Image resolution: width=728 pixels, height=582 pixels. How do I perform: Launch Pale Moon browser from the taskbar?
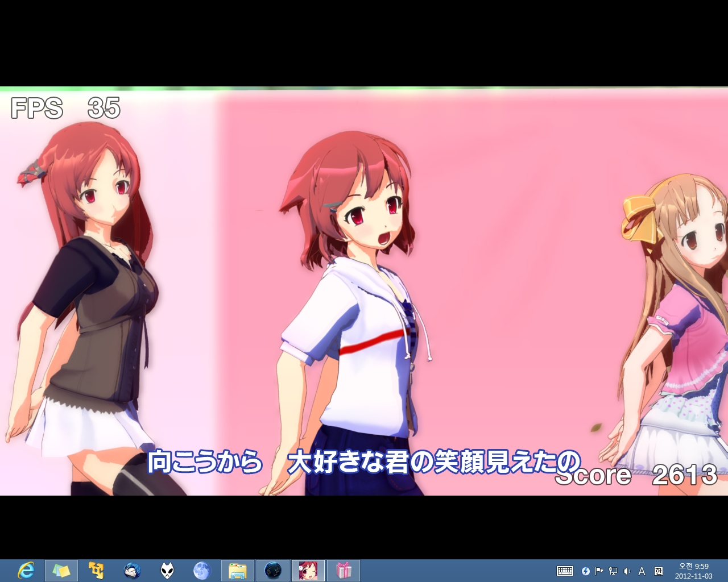(x=202, y=570)
